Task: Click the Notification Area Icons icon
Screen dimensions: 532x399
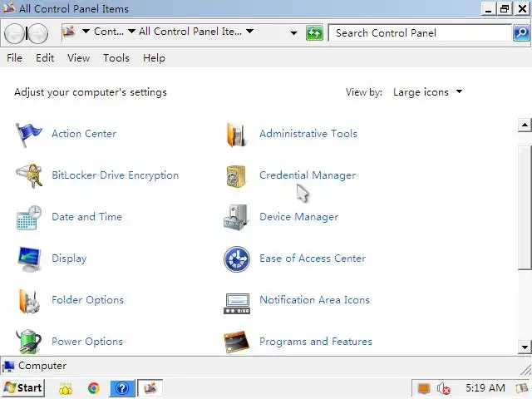Action: 237,303
